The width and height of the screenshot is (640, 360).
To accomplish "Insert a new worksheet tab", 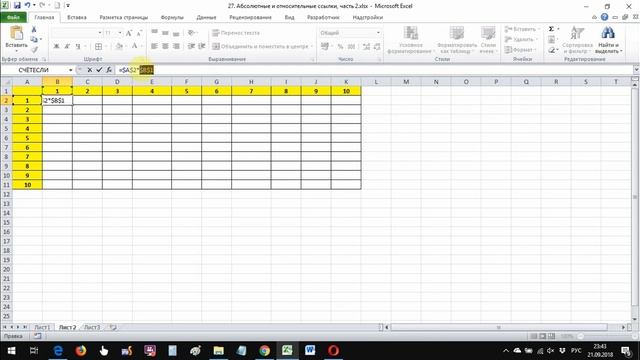I will click(x=113, y=327).
